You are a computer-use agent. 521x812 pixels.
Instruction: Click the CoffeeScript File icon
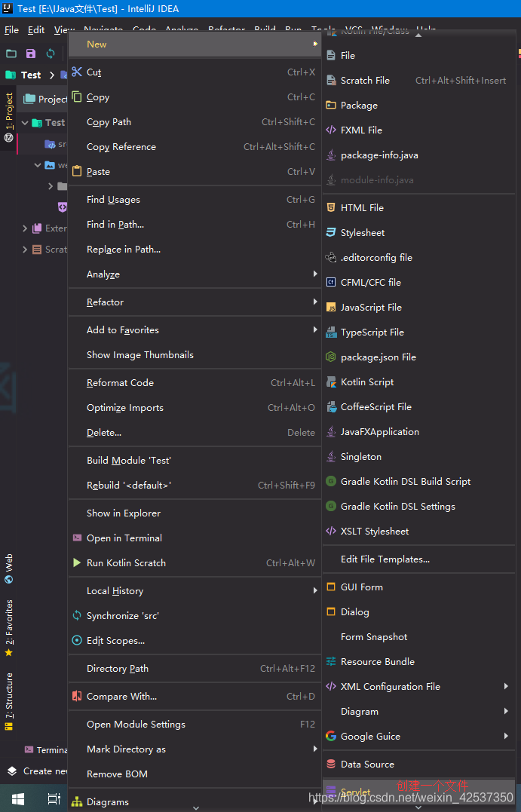(x=331, y=406)
